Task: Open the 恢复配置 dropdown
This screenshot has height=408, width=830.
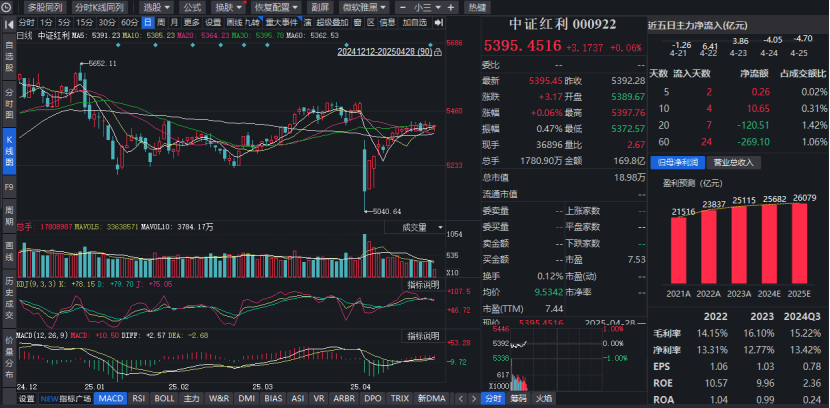Action: click(275, 8)
